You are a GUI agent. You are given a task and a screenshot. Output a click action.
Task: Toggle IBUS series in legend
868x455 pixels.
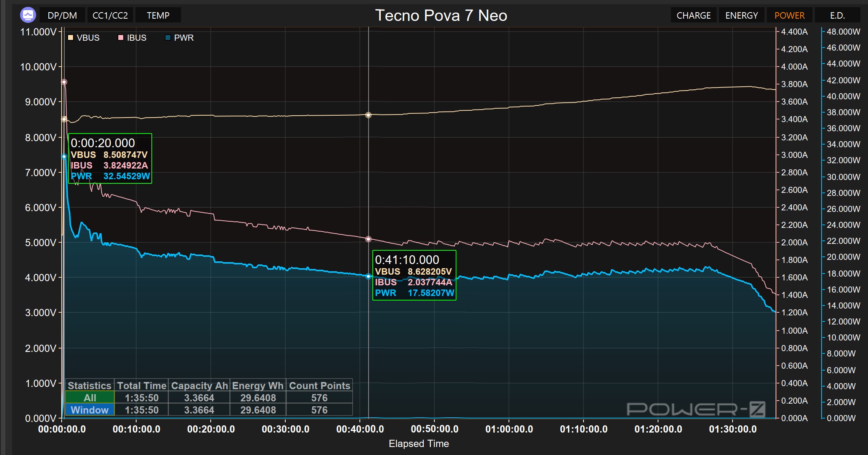pos(137,38)
